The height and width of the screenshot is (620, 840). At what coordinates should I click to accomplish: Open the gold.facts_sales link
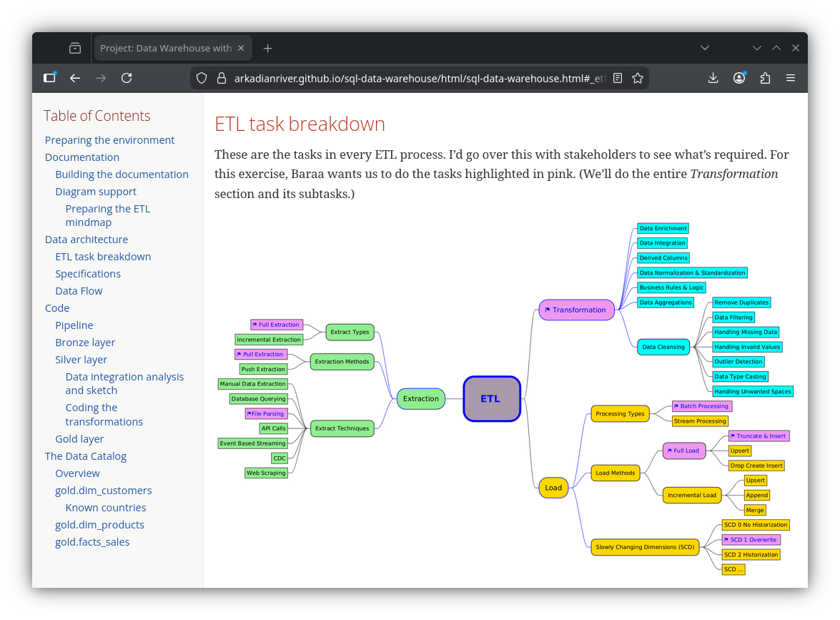click(x=92, y=541)
